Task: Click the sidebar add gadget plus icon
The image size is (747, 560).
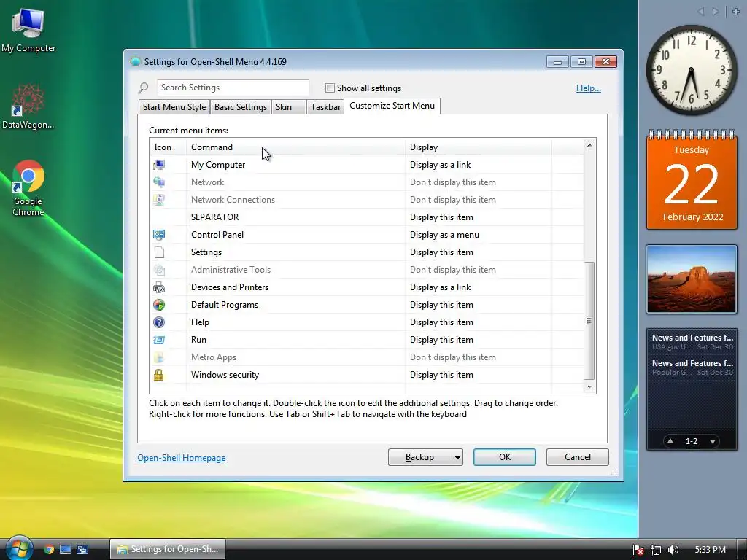Action: pyautogui.click(x=736, y=12)
